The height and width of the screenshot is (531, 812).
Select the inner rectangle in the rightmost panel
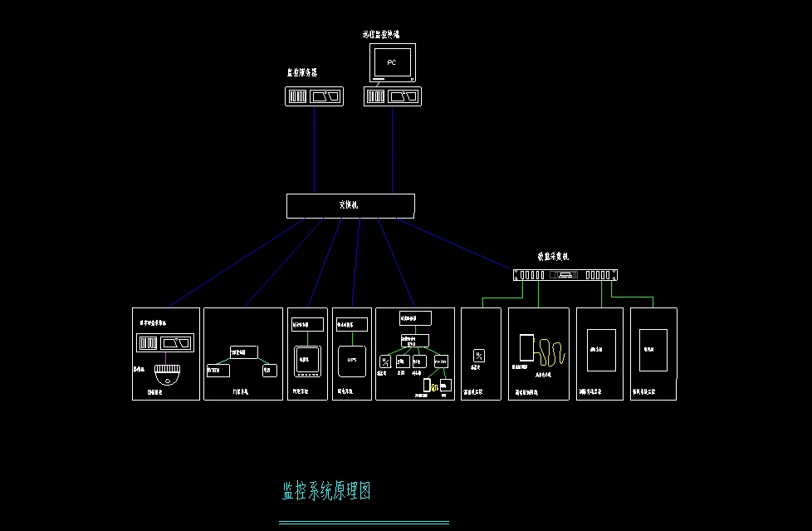point(653,350)
